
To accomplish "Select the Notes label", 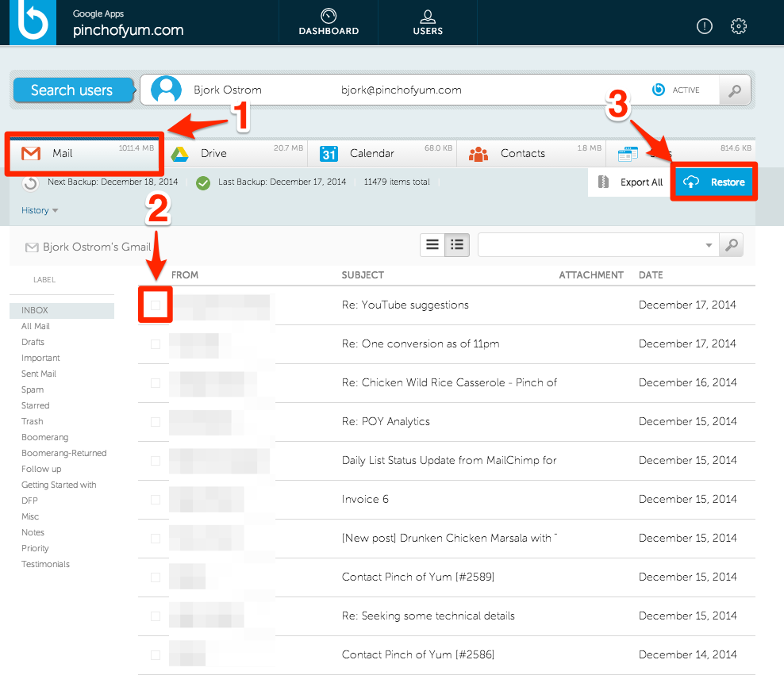I will click(33, 532).
